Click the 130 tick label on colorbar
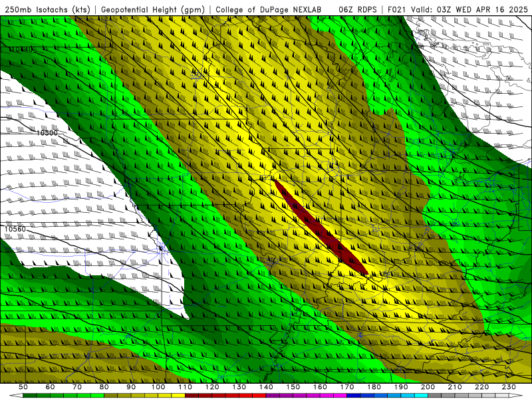This screenshot has height=399, width=532. click(239, 387)
